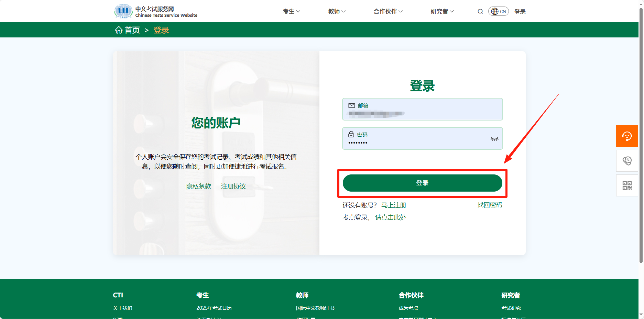Click 请点击此处 test center login link

point(391,217)
